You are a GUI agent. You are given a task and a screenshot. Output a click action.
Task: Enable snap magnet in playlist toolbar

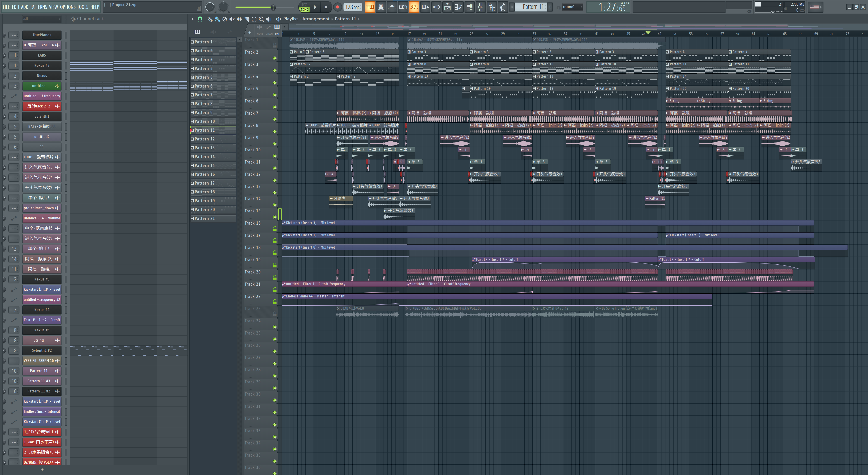click(x=200, y=19)
